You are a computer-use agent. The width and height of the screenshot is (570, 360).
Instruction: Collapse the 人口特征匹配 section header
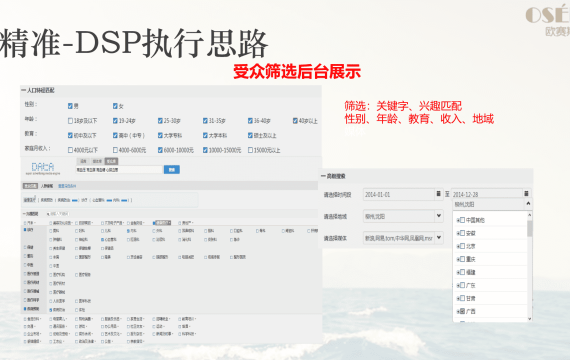[x=38, y=90]
